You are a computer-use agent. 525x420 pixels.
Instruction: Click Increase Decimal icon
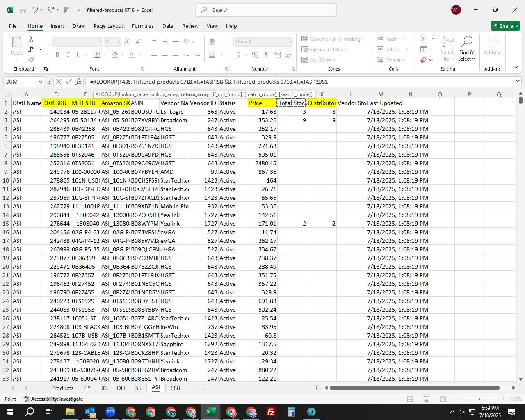(278, 55)
